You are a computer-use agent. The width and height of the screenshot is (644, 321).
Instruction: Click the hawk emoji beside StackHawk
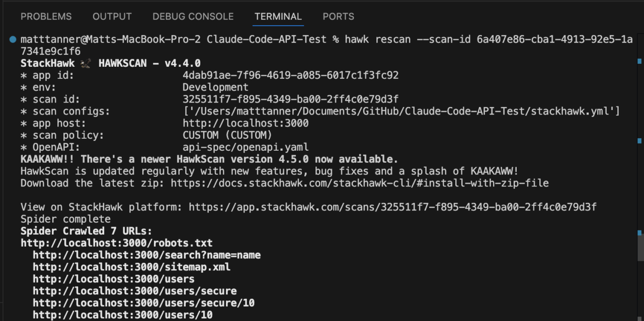87,63
